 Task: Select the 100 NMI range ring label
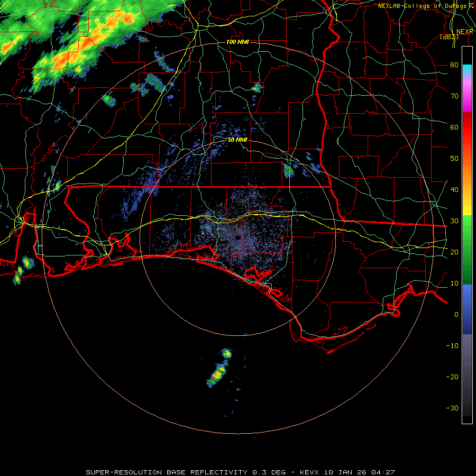(237, 42)
